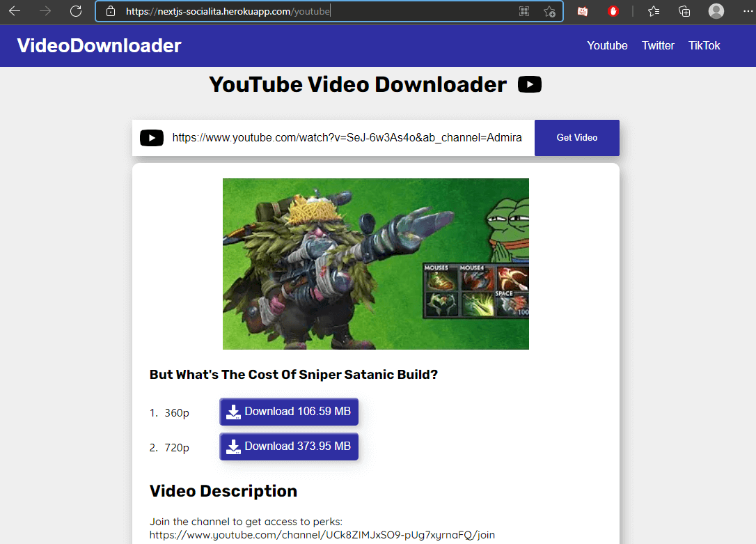Click the VideoDownloader site logo

99,46
